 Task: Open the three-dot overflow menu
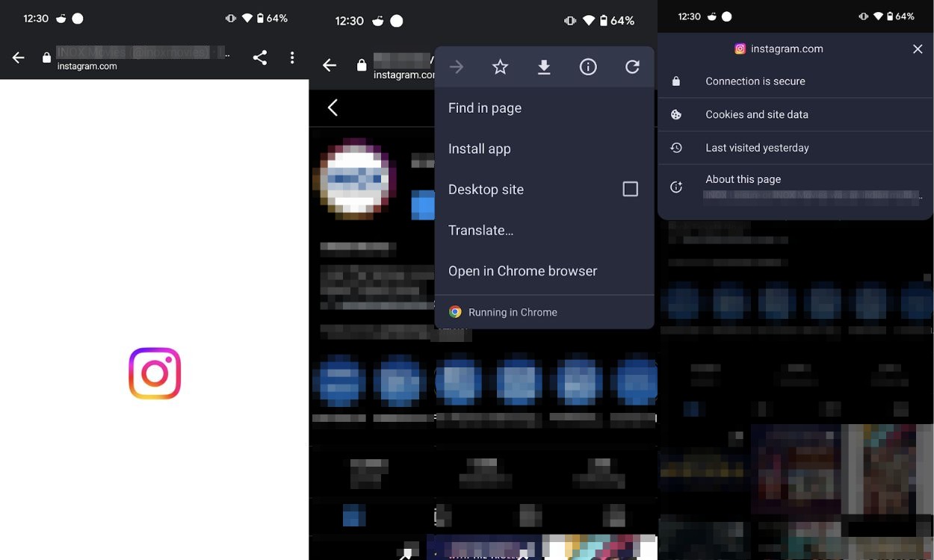[x=292, y=57]
